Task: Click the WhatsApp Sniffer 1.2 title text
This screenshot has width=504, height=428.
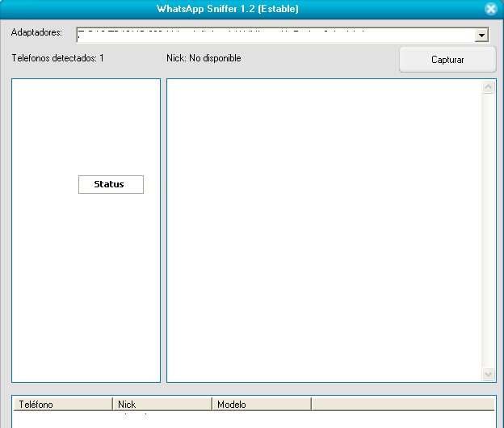Action: click(228, 9)
